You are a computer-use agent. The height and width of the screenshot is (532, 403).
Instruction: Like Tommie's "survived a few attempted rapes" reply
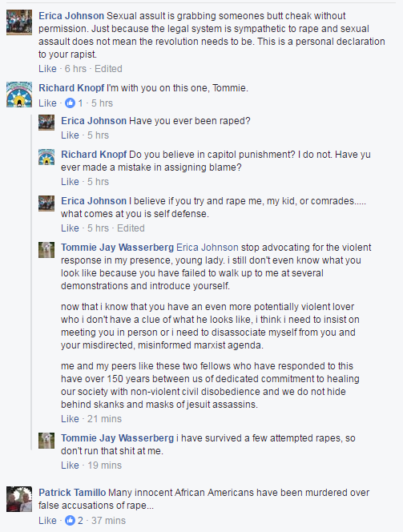(70, 465)
